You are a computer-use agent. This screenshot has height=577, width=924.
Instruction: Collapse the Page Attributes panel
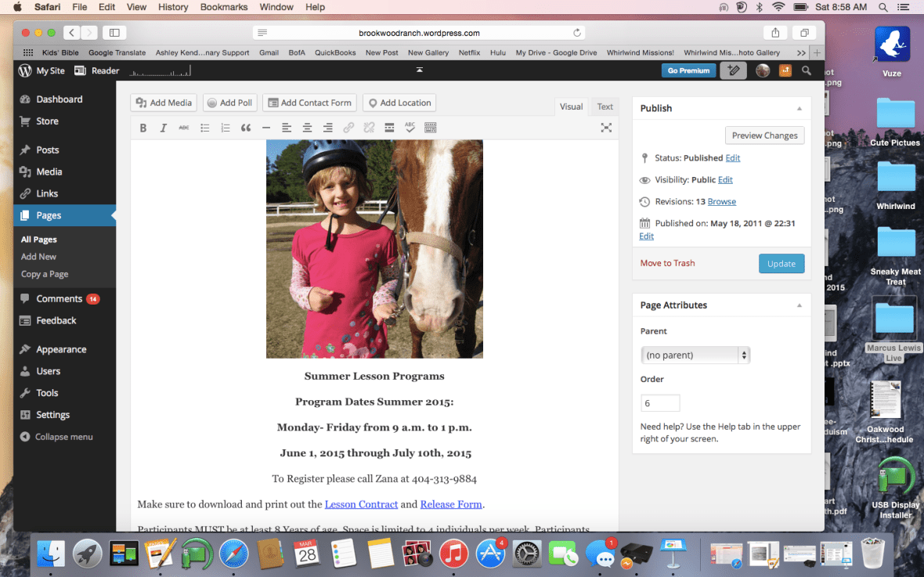pyautogui.click(x=799, y=305)
